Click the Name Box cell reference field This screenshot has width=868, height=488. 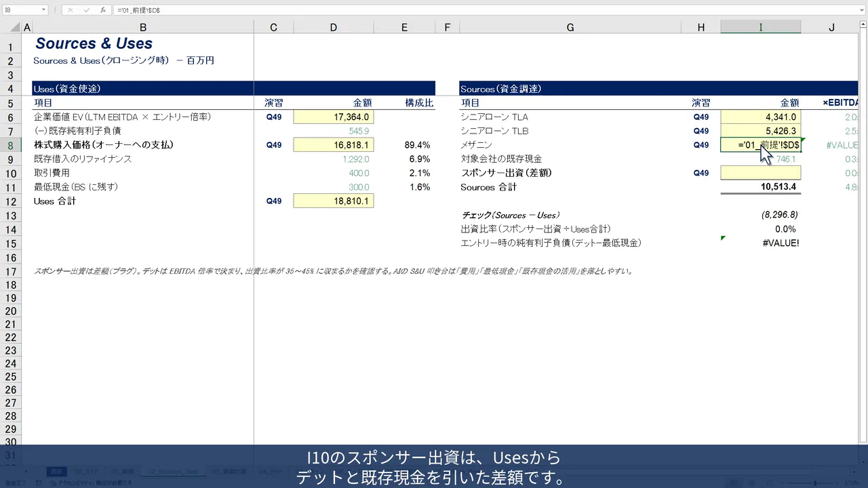click(20, 10)
